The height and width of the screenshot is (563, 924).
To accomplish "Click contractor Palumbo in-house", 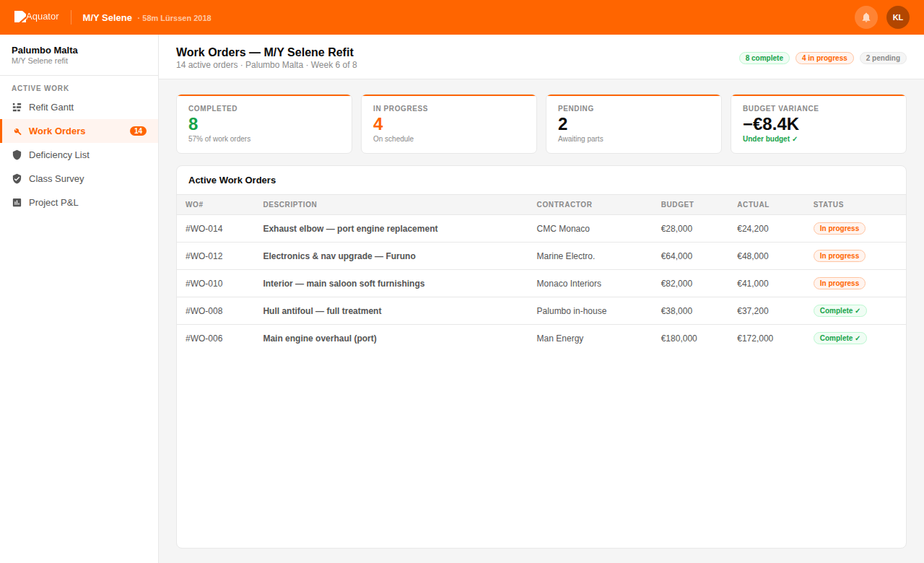I will point(572,311).
